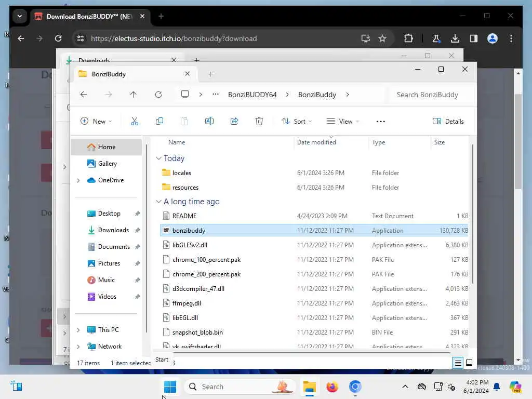The width and height of the screenshot is (532, 399).
Task: Select Download BonziBUDDY Chrome tab
Action: pyautogui.click(x=90, y=16)
